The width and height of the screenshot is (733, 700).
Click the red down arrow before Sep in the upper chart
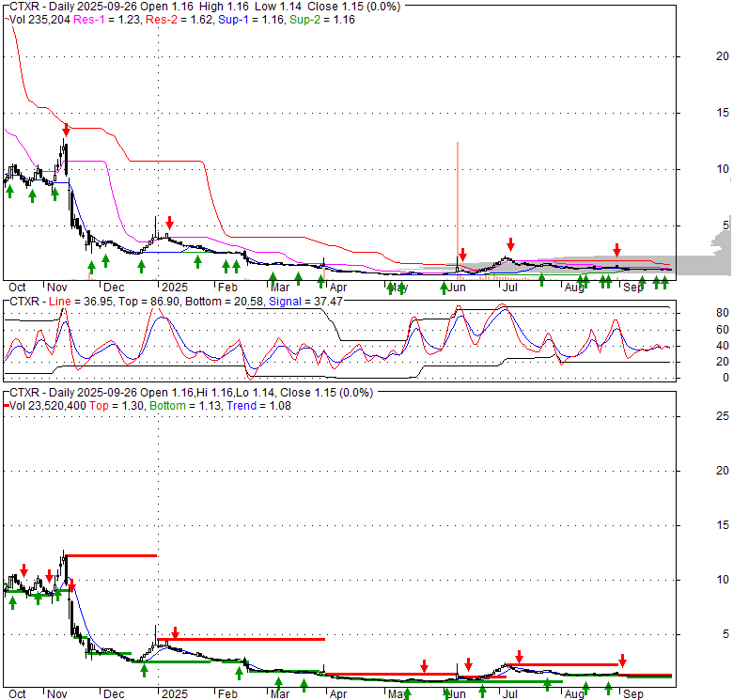tap(617, 250)
